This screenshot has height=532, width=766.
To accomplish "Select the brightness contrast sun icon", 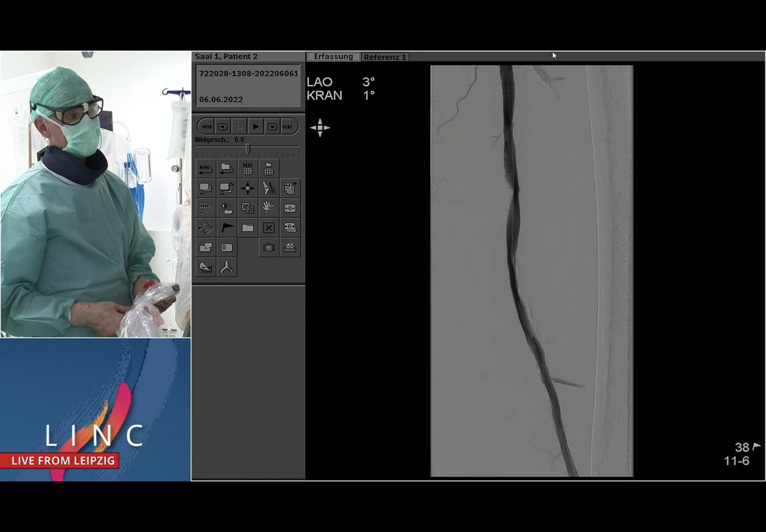I will [227, 208].
